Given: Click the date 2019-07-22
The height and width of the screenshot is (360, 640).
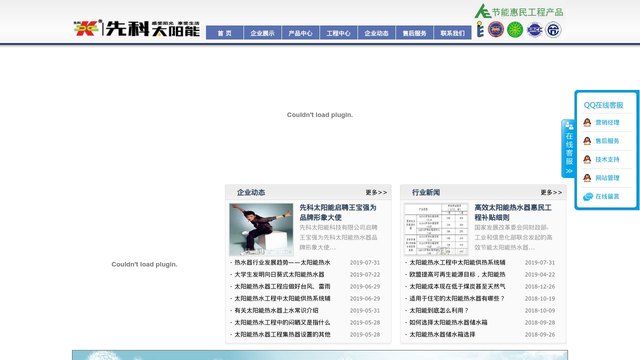Looking at the screenshot, I should [365, 274].
